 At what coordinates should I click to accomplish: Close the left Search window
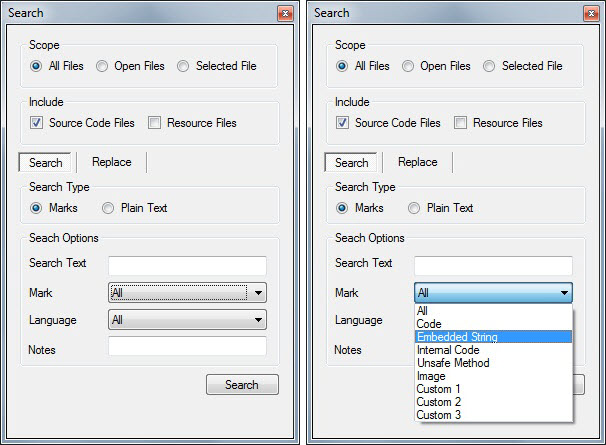point(285,13)
